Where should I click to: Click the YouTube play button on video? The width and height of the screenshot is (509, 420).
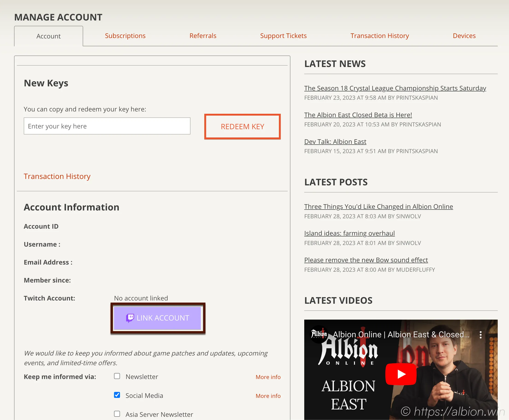click(401, 374)
